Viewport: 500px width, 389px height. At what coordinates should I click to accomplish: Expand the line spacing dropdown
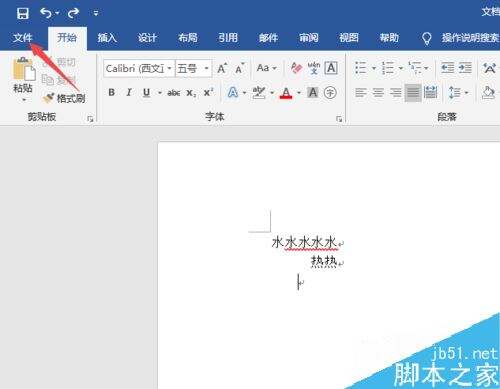pos(466,92)
